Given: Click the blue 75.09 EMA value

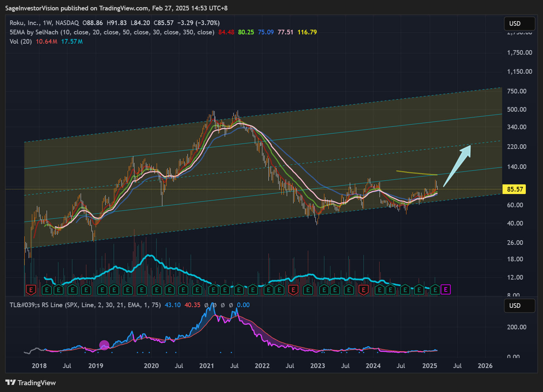Looking at the screenshot, I should [266, 32].
